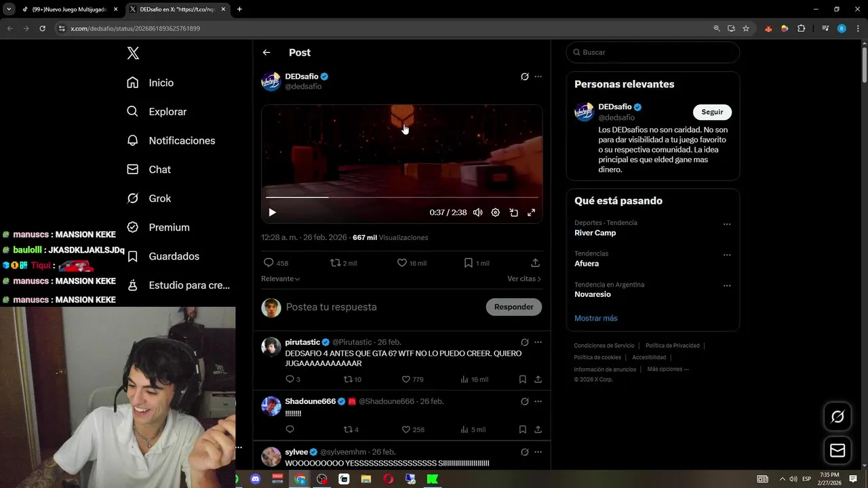This screenshot has height=488, width=868.
Task: Open the floating Grok button
Action: (x=837, y=417)
